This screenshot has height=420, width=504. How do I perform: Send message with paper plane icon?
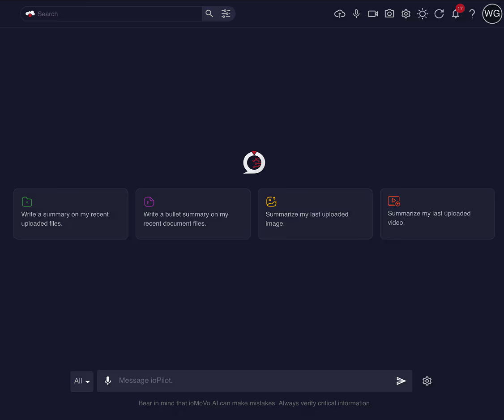[x=401, y=381]
